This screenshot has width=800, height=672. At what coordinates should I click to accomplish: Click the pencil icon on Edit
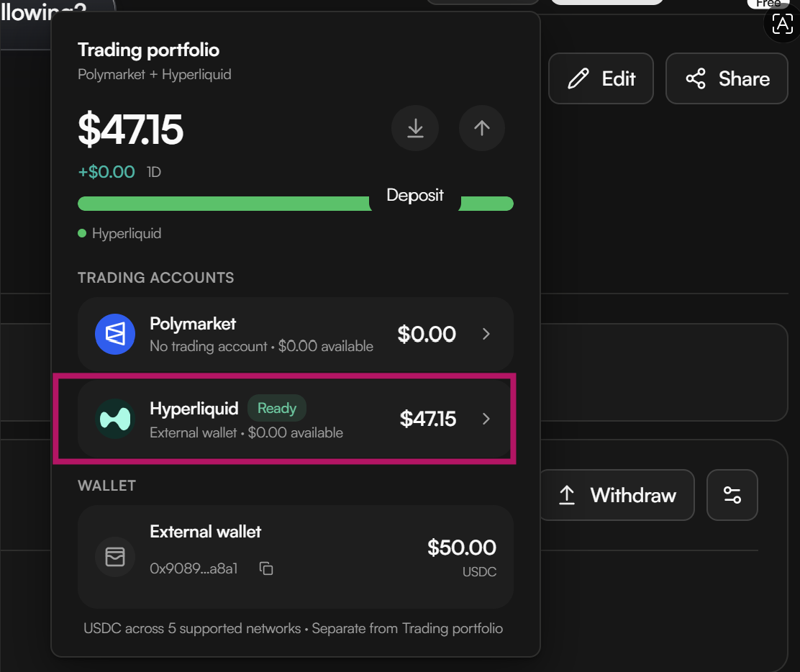click(x=578, y=78)
